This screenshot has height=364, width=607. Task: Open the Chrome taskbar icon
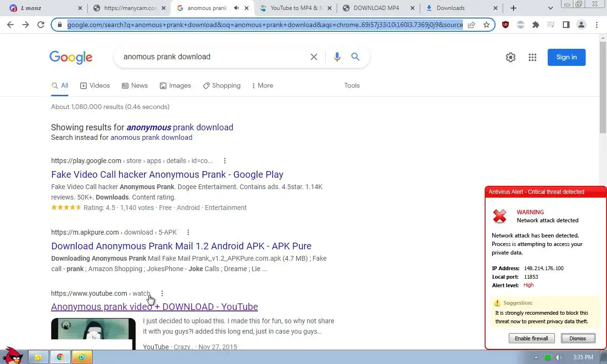point(60,357)
